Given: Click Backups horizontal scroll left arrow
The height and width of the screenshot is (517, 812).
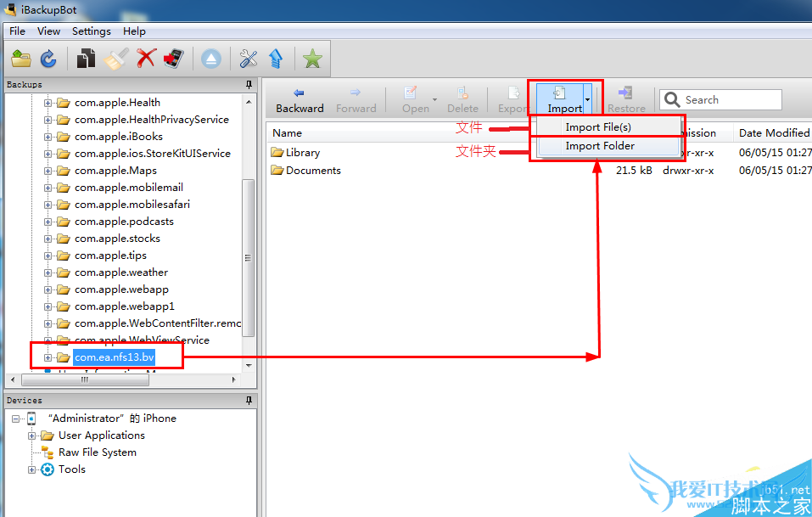Looking at the screenshot, I should point(13,379).
